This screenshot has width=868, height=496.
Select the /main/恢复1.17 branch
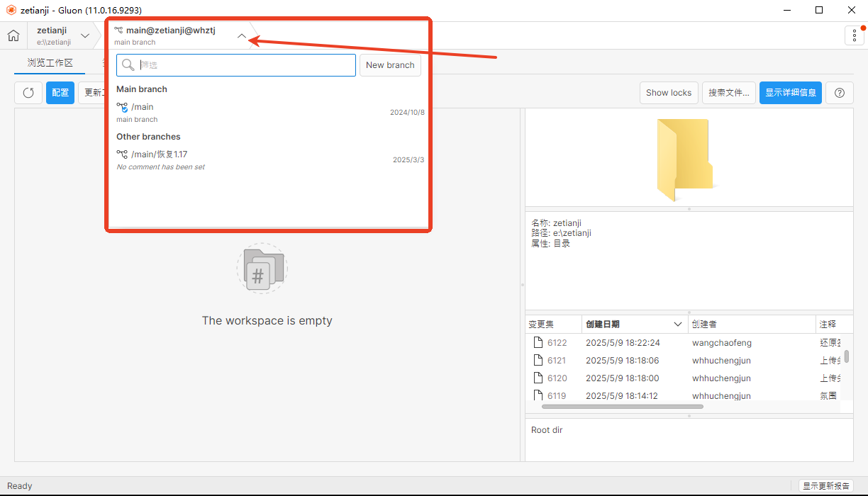tap(160, 154)
